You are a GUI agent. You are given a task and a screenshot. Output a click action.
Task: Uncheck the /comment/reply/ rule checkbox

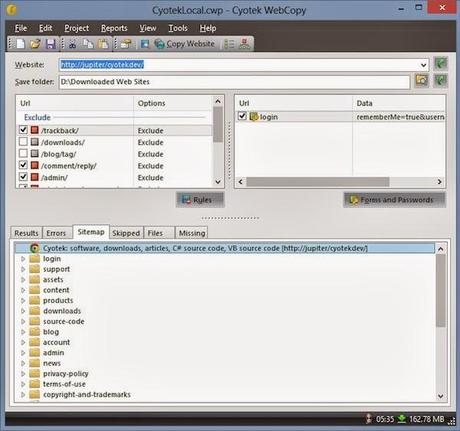(23, 165)
